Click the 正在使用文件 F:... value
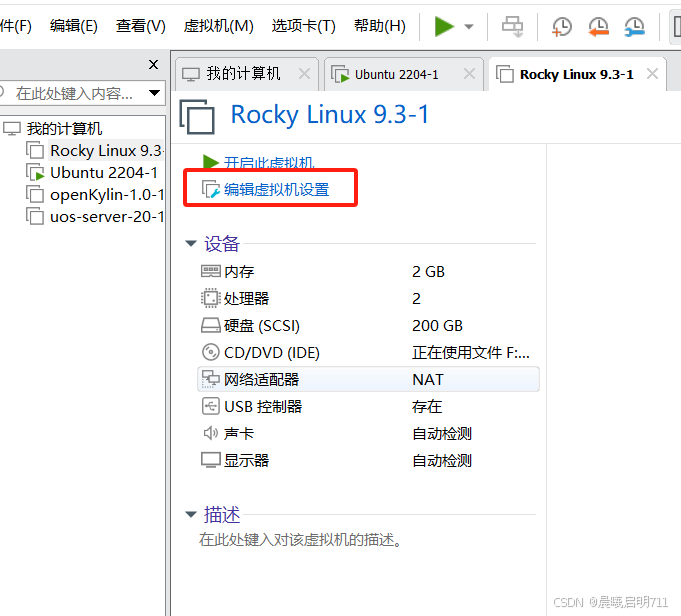681x616 pixels. (x=471, y=353)
